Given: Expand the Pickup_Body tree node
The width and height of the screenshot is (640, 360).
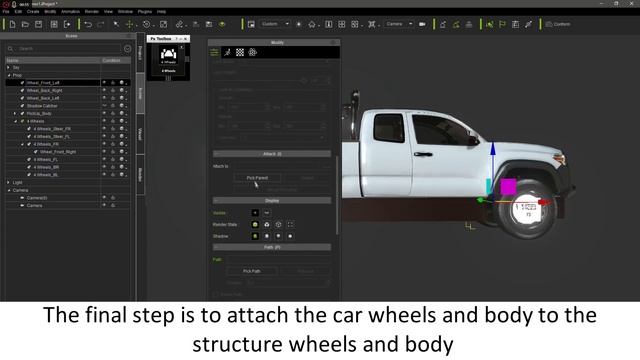Looking at the screenshot, I should [15, 113].
